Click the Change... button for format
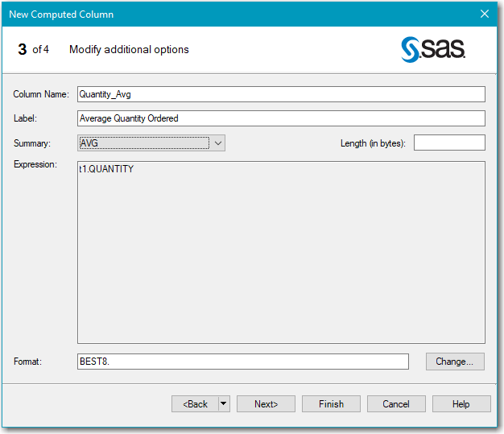Screen dimensions: 504x434 pos(455,362)
